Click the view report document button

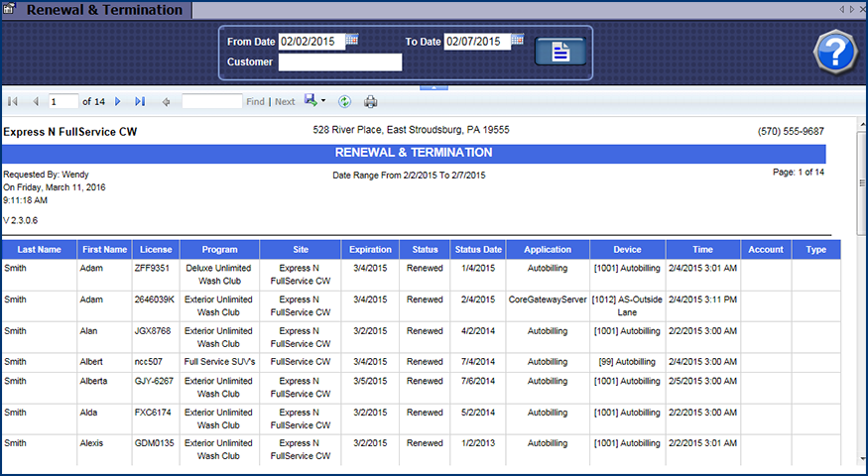coord(559,53)
